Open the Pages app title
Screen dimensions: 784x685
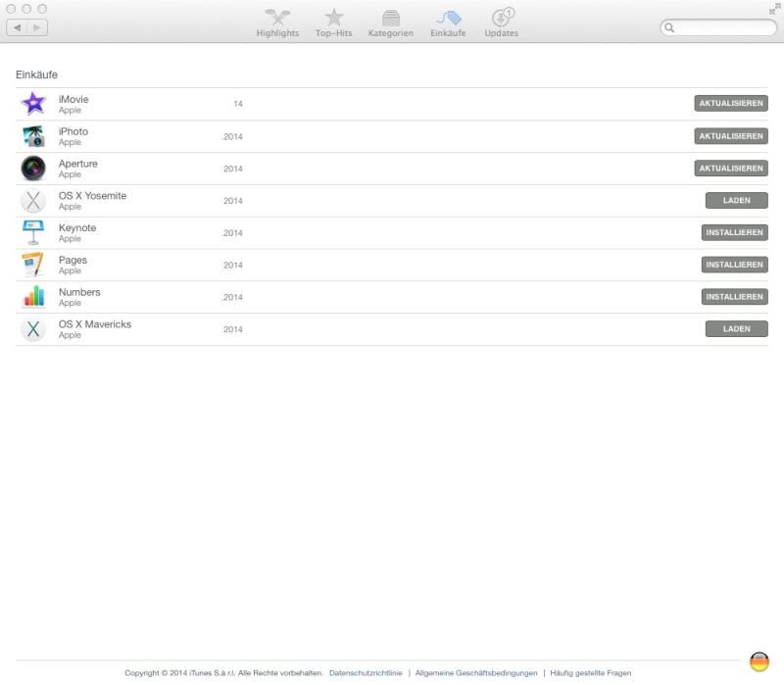[x=73, y=260]
